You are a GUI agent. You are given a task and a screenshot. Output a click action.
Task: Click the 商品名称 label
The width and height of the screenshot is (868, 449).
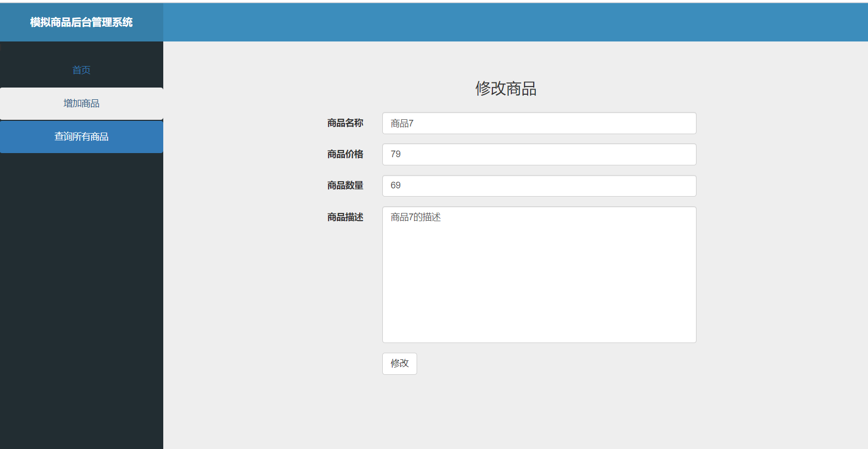pyautogui.click(x=345, y=123)
